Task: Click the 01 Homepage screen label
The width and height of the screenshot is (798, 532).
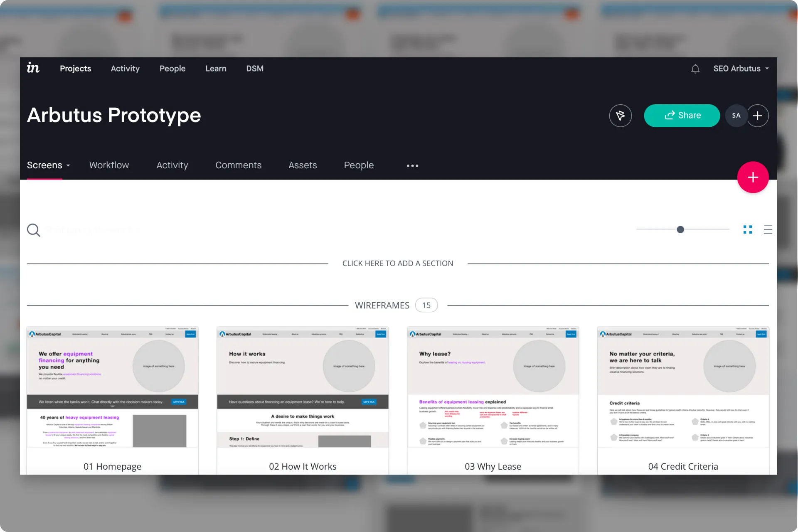Action: click(x=113, y=466)
